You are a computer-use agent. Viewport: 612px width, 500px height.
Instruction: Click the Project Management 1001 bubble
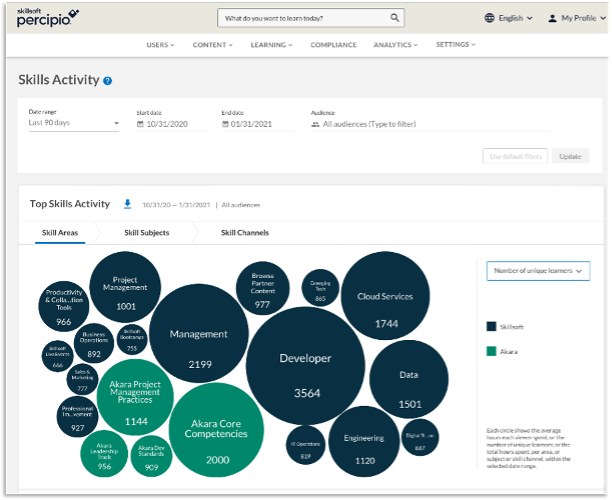tap(125, 287)
